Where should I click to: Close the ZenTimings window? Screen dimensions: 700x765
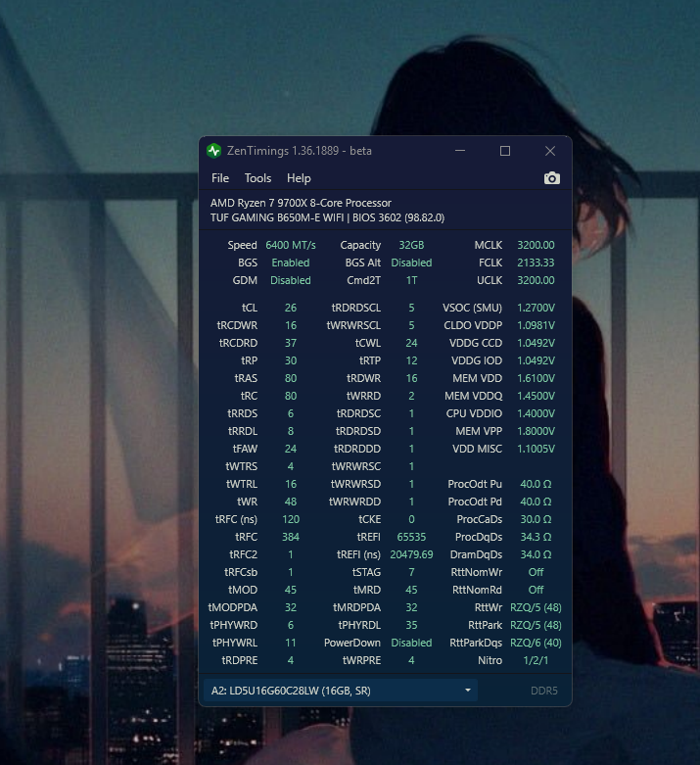pos(550,151)
